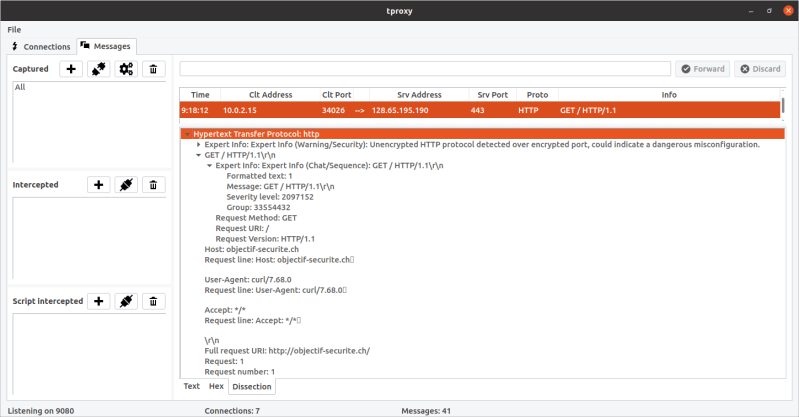This screenshot has height=417, width=799.
Task: Select the 'Request Method: GET' line
Action: (256, 218)
